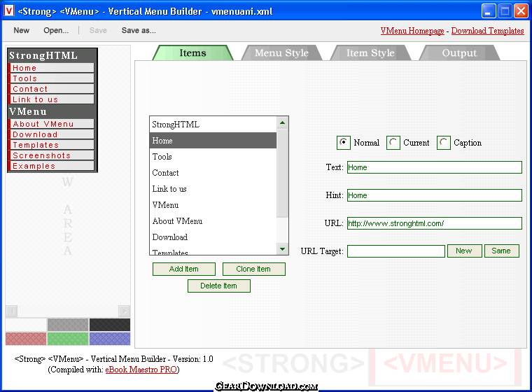Choose the blue preview background swatch
The image size is (532, 392).
pos(110,339)
